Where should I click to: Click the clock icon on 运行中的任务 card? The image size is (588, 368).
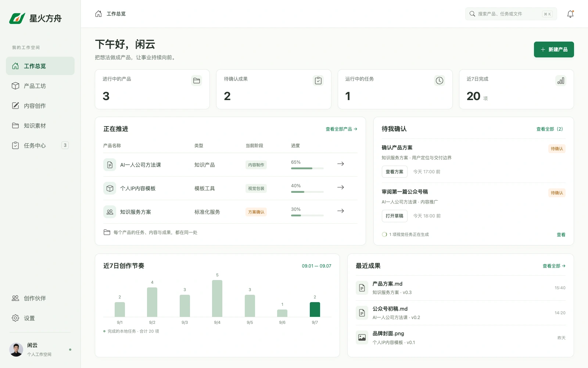[x=440, y=81]
